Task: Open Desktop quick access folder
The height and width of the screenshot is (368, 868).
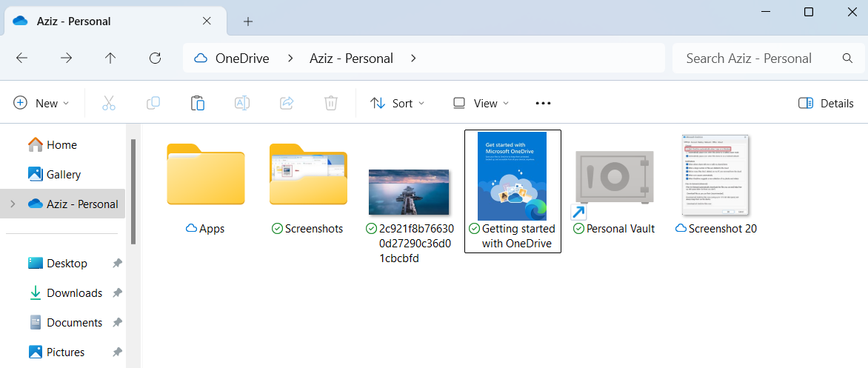Action: pyautogui.click(x=58, y=264)
